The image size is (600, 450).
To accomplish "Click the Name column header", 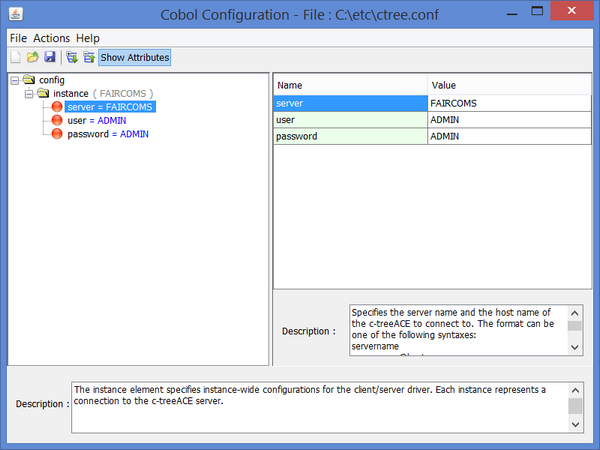I will pos(350,86).
